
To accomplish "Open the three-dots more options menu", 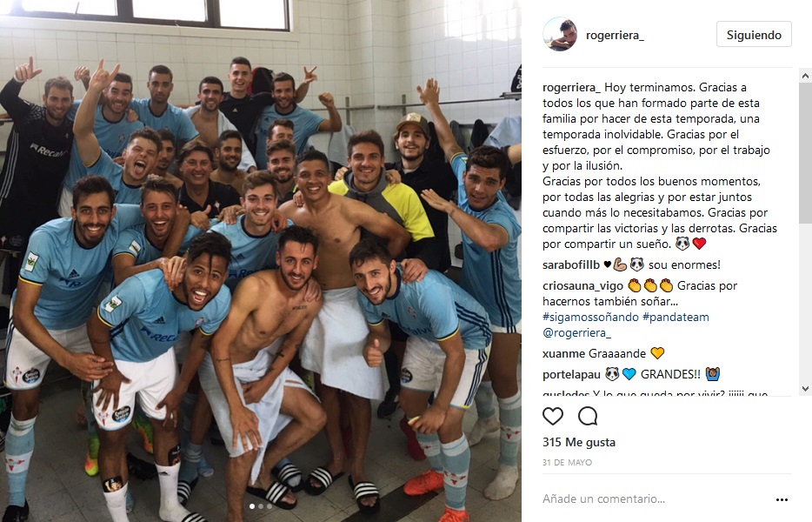I will click(782, 499).
